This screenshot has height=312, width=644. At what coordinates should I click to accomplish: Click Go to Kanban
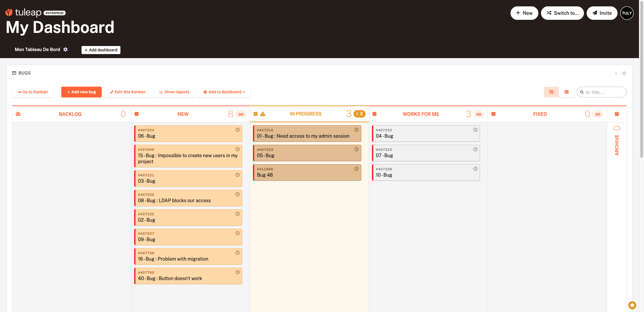click(x=33, y=92)
